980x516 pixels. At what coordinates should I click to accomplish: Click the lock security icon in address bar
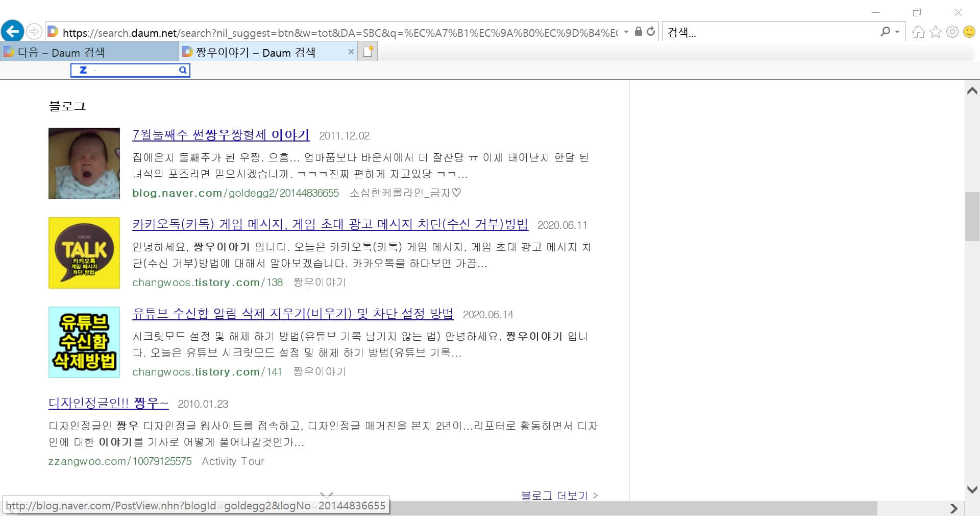tap(638, 32)
